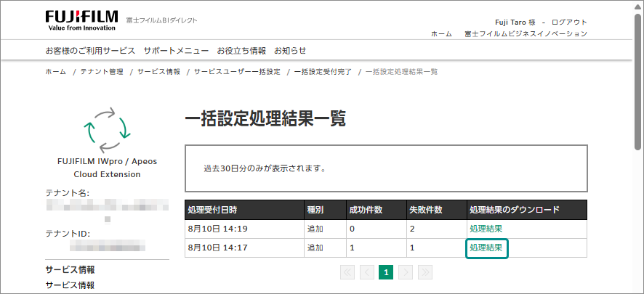Open 富士フイルムビジネスイノベーション link
644x294 pixels.
click(x=526, y=34)
